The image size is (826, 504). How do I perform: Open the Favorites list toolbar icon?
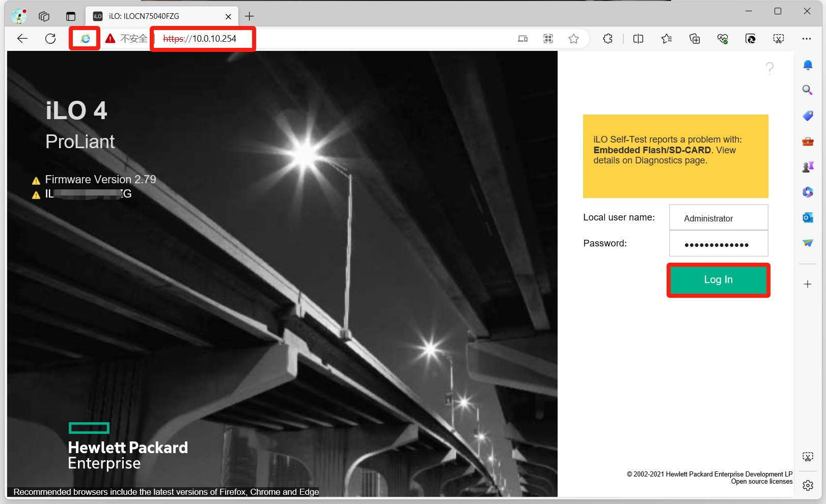[x=667, y=39]
